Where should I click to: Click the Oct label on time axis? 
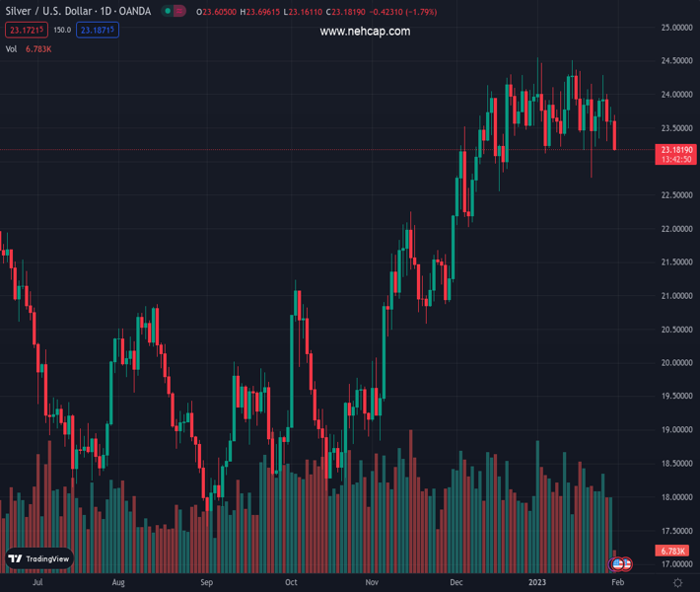pyautogui.click(x=291, y=583)
